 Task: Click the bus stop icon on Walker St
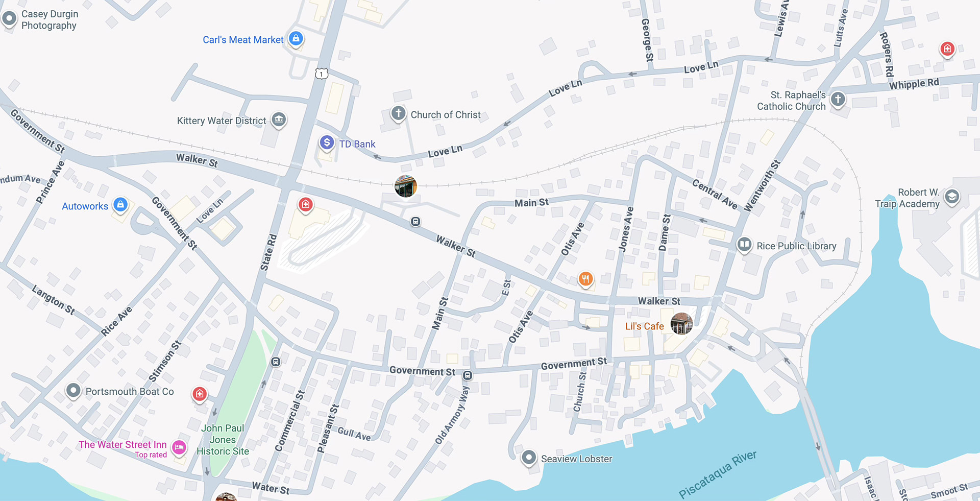416,222
